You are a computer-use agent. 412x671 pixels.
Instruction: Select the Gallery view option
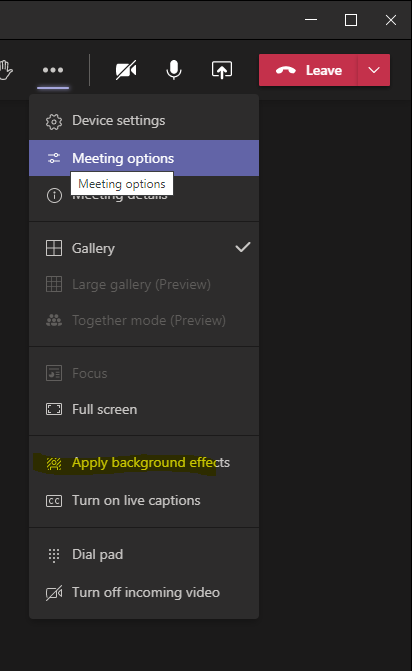coord(144,248)
